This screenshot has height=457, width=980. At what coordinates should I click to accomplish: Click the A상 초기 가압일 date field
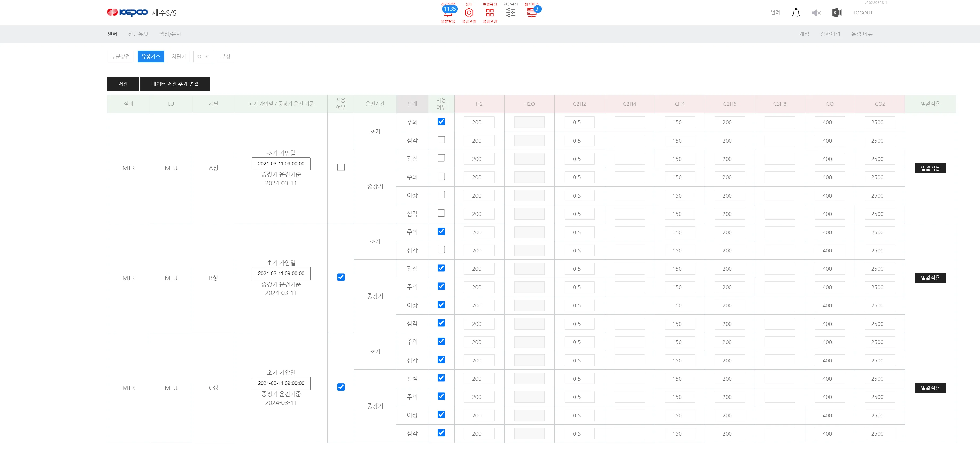click(281, 163)
